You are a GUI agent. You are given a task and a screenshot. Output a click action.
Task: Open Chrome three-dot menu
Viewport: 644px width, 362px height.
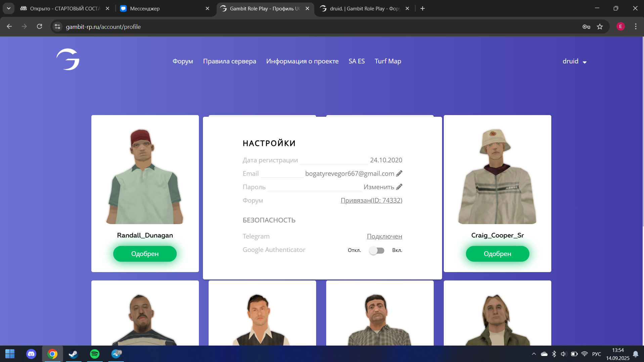point(636,27)
